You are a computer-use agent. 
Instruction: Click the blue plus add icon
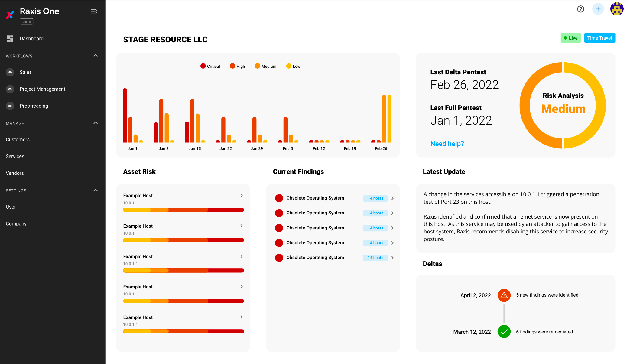pos(598,9)
